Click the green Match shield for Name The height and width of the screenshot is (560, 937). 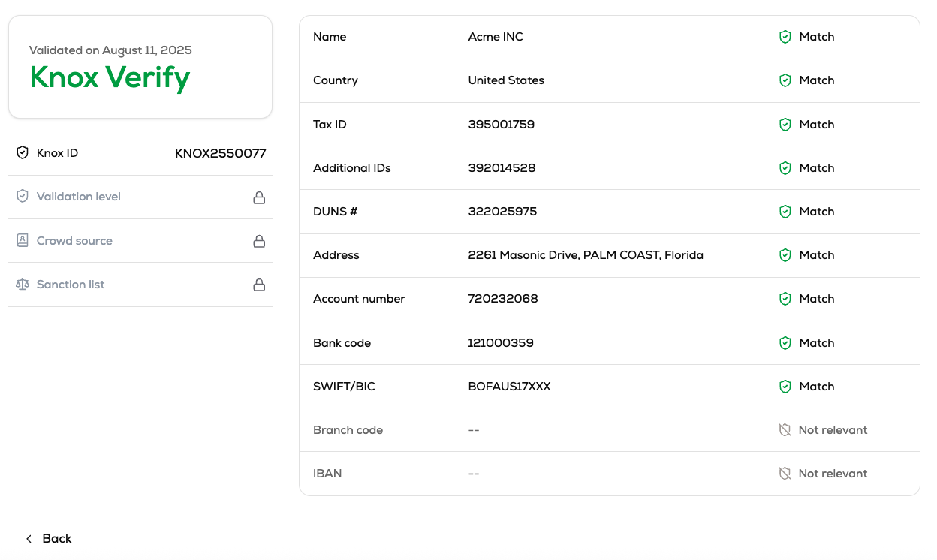click(785, 37)
